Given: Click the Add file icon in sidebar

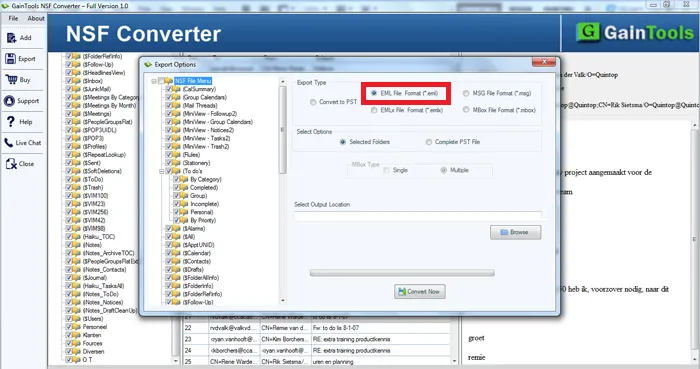Looking at the screenshot, I should [x=11, y=38].
